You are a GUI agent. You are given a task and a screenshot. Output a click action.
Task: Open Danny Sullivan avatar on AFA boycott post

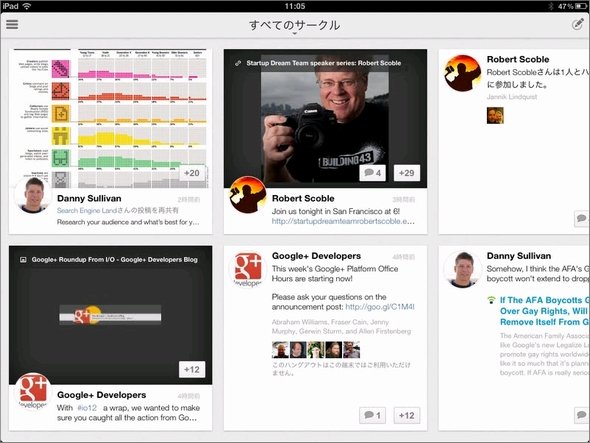pyautogui.click(x=462, y=269)
